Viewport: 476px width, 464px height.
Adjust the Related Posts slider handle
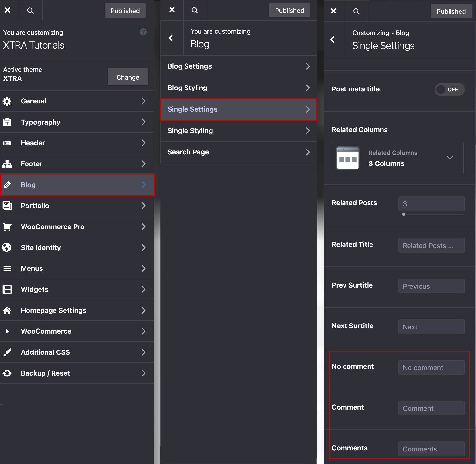[x=404, y=214]
